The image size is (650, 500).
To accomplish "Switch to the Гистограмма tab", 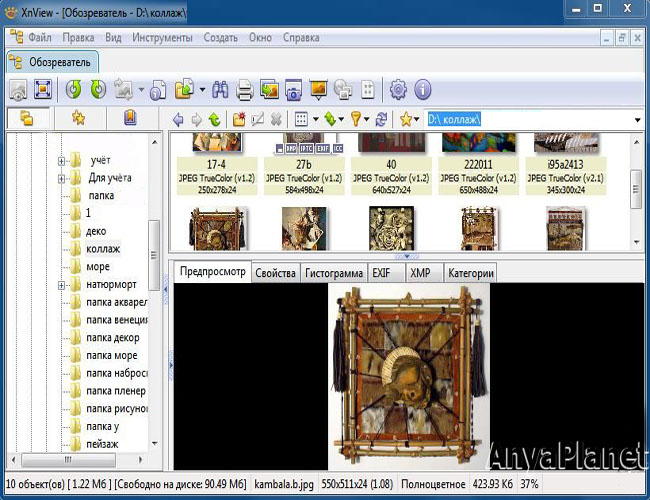I will point(334,272).
